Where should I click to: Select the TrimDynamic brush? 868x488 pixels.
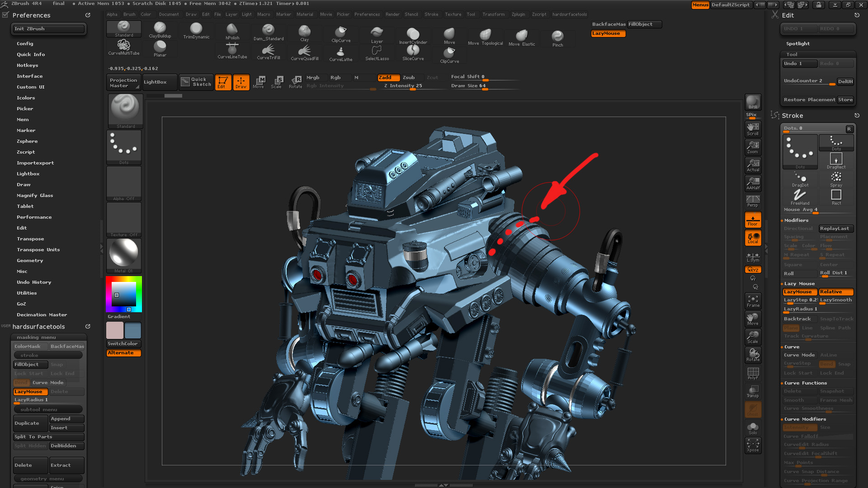coord(196,30)
